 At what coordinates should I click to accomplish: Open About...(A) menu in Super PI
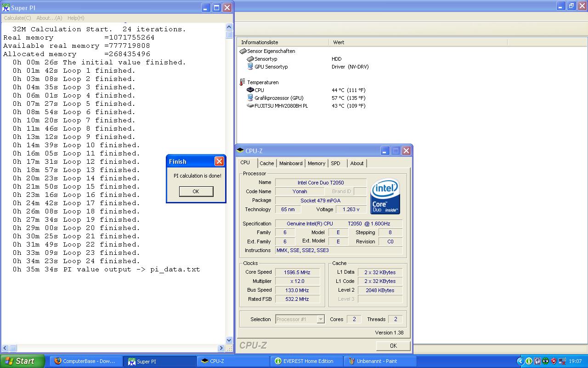(49, 18)
